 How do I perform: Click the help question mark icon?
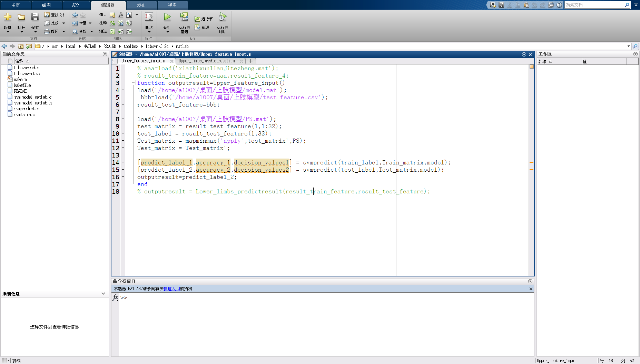[x=559, y=5]
